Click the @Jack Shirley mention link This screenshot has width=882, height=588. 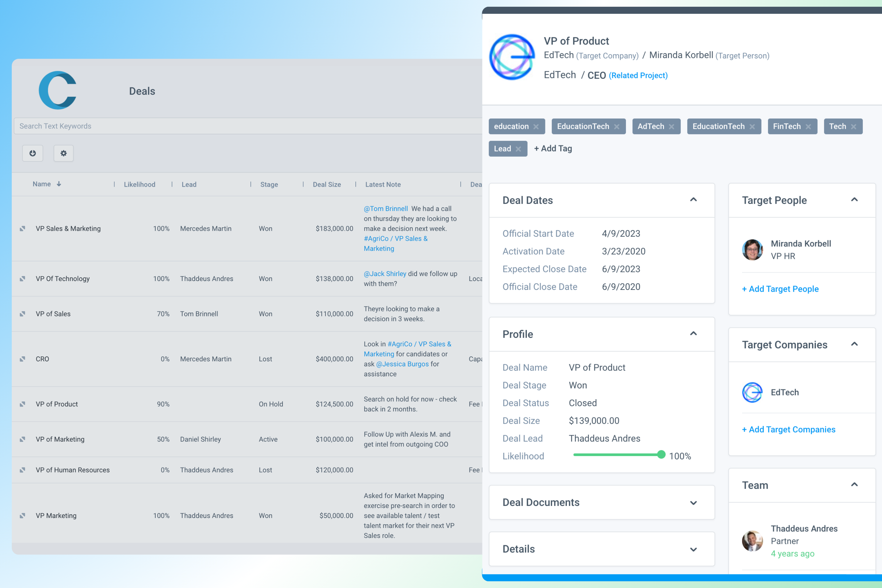(x=385, y=274)
